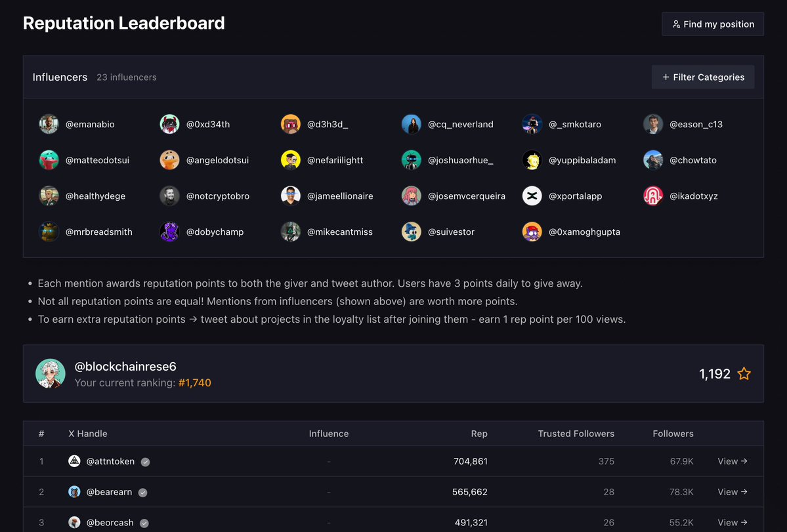Click the @blockchainrese6 profile avatar
This screenshot has width=787, height=532.
tap(50, 373)
